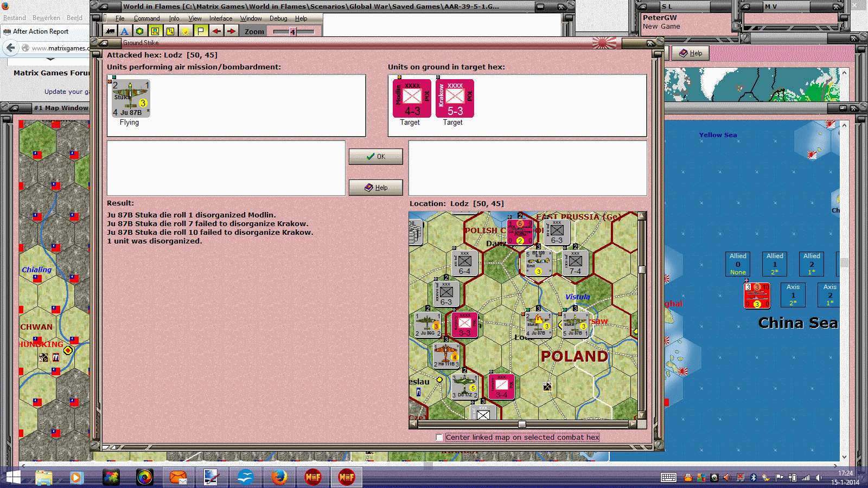Click the browser back arrow button

[x=11, y=48]
